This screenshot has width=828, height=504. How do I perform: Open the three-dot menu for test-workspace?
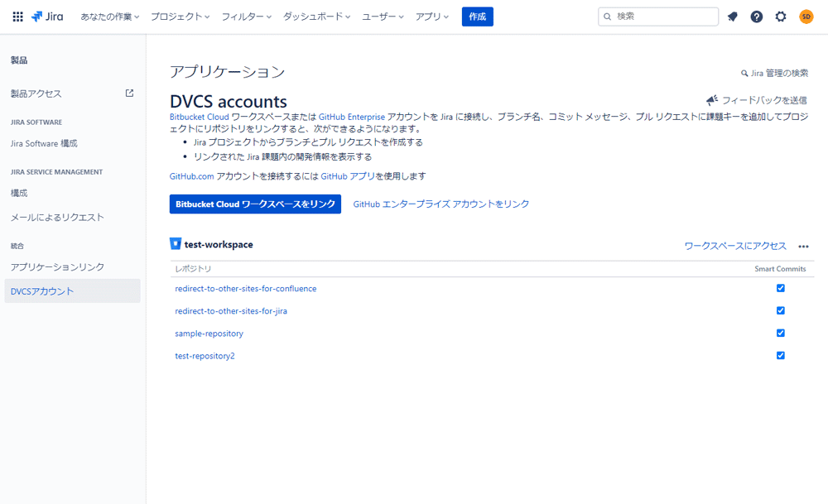(x=803, y=247)
